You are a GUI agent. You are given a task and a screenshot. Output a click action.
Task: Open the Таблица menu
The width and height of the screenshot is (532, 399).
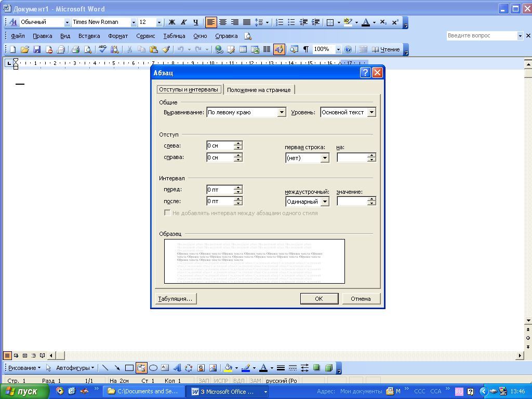click(x=174, y=36)
